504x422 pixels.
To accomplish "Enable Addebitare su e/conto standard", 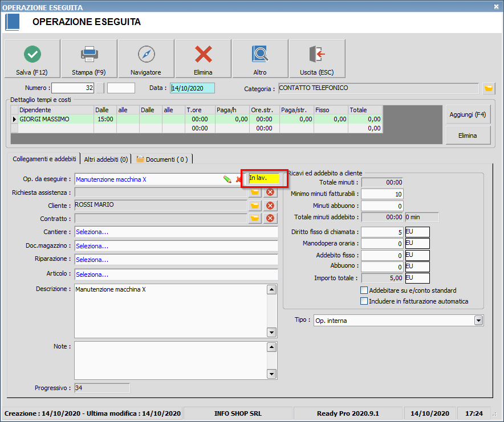I will click(x=364, y=290).
